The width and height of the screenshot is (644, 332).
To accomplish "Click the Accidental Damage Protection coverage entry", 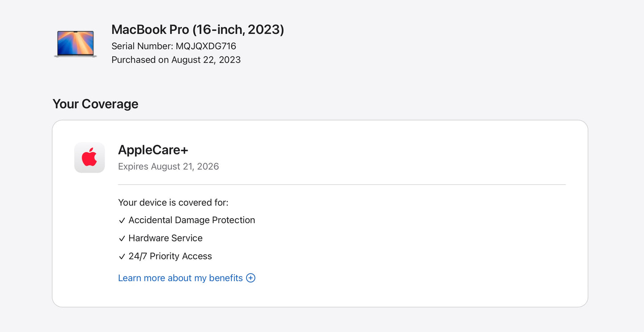I will pos(192,220).
